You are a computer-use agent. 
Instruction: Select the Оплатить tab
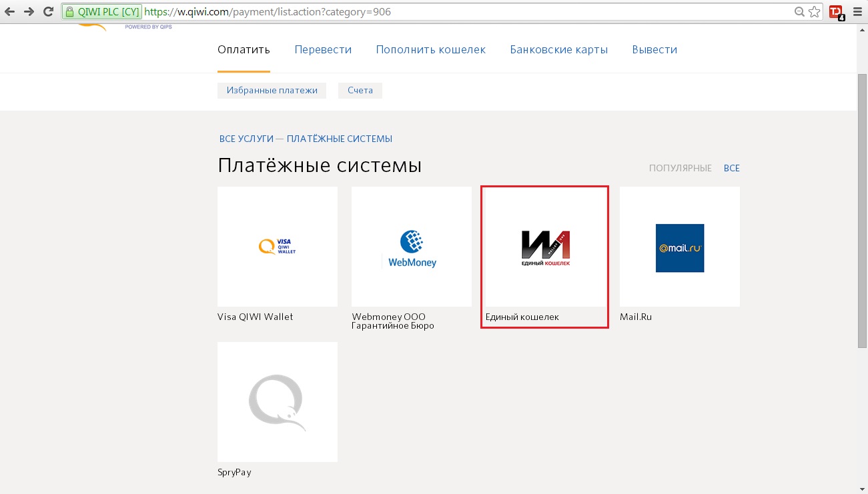point(244,50)
